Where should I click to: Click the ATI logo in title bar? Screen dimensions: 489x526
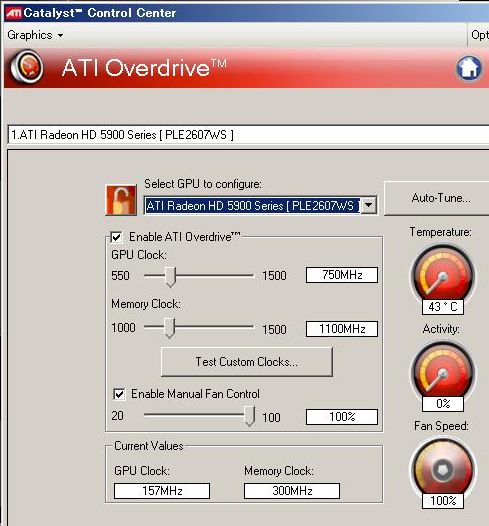pos(13,13)
